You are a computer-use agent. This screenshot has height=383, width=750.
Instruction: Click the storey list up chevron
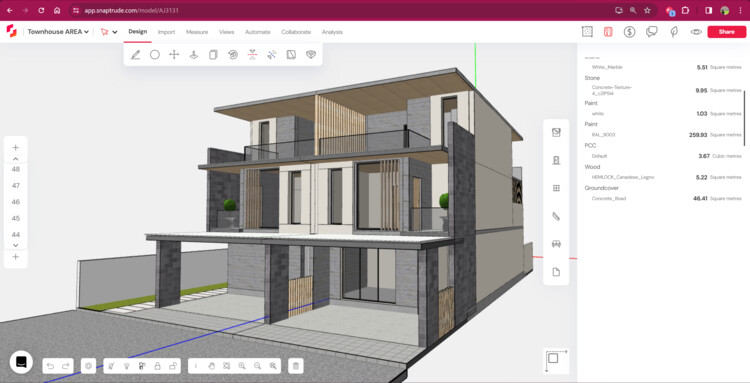coord(15,159)
